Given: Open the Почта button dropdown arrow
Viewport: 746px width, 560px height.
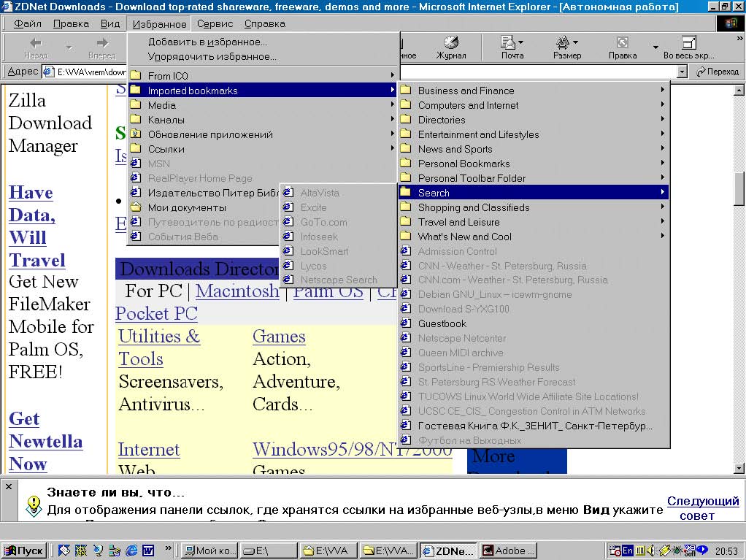Looking at the screenshot, I should pyautogui.click(x=520, y=42).
